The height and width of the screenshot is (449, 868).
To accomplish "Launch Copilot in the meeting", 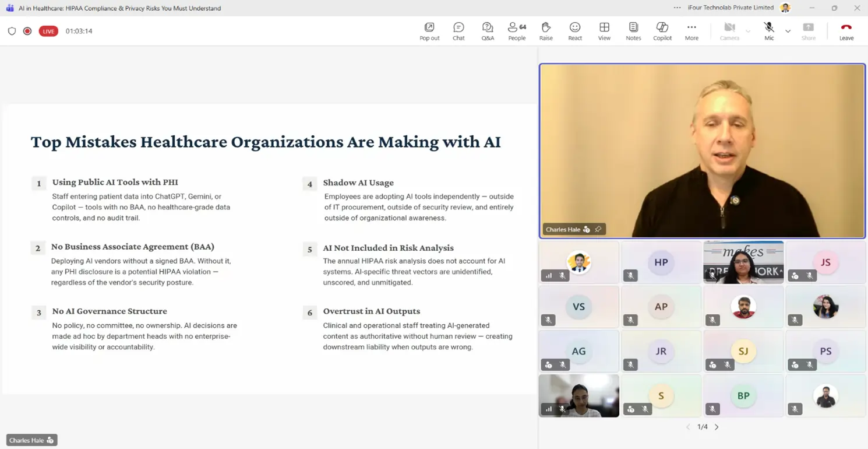I will [x=662, y=31].
